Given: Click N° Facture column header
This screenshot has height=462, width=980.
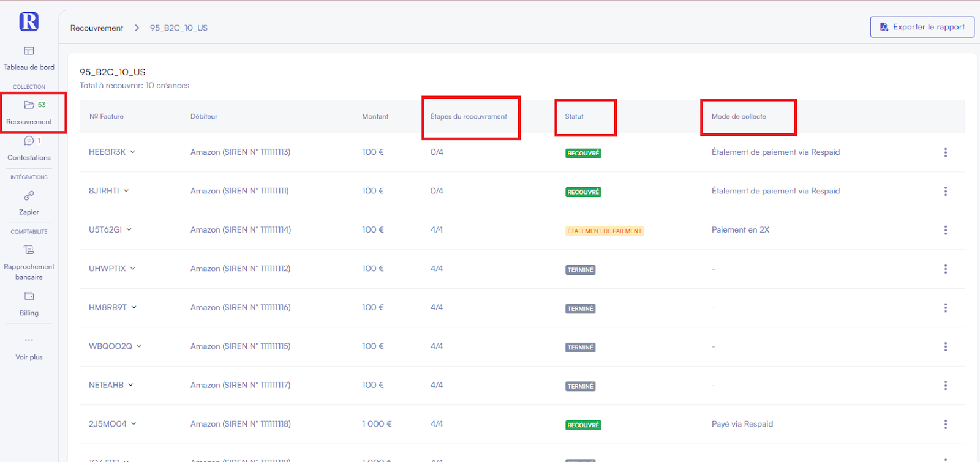Looking at the screenshot, I should [107, 116].
